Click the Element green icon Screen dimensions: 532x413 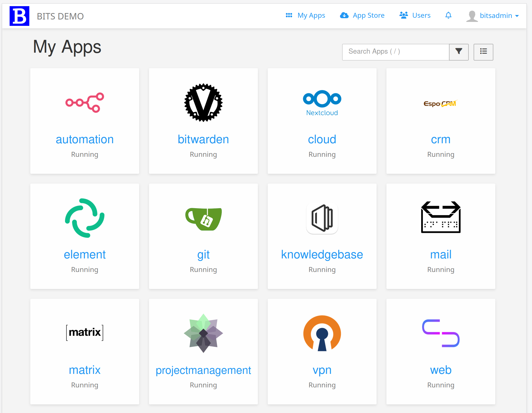85,218
